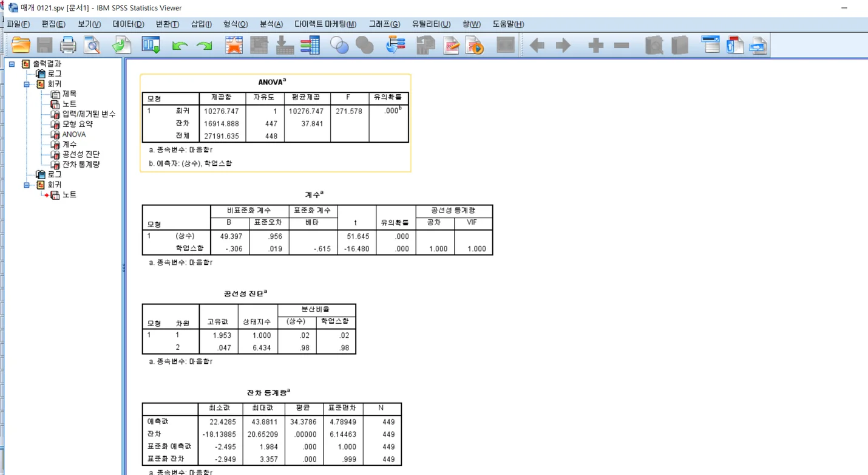Click the grayed frame toolbar icon
Image resolution: width=868 pixels, height=475 pixels.
(x=506, y=45)
